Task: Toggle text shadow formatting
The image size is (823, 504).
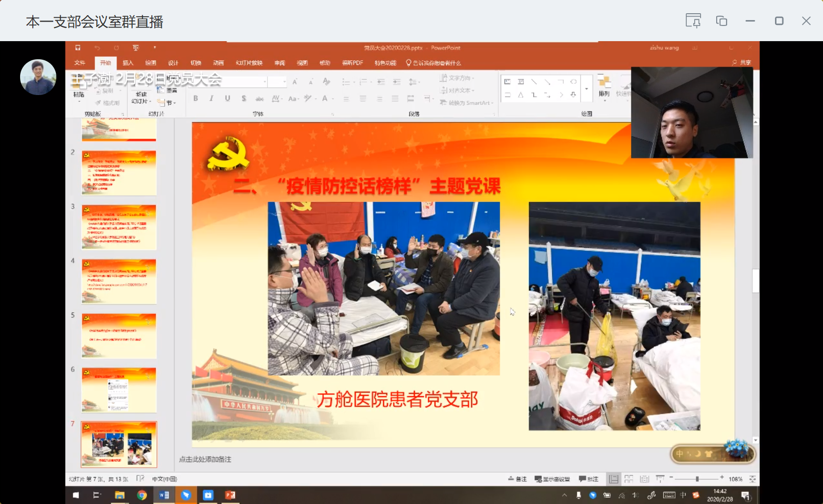Action: coord(243,98)
